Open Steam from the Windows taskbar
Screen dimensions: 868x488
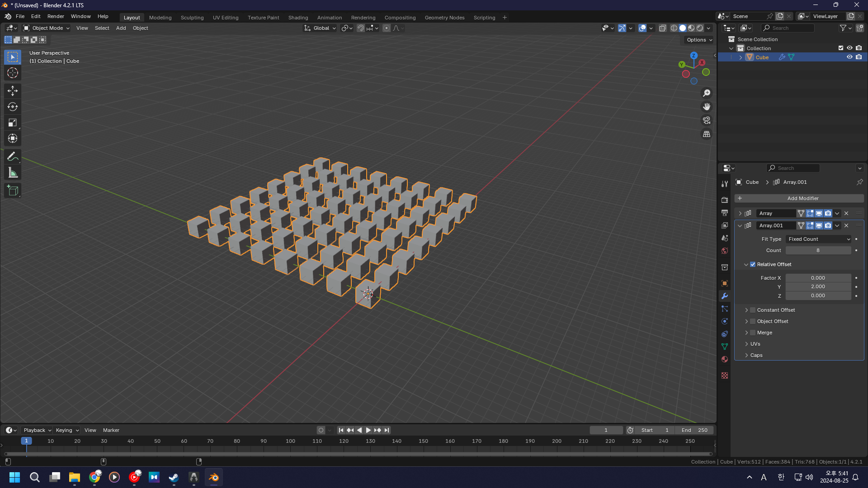pyautogui.click(x=174, y=477)
